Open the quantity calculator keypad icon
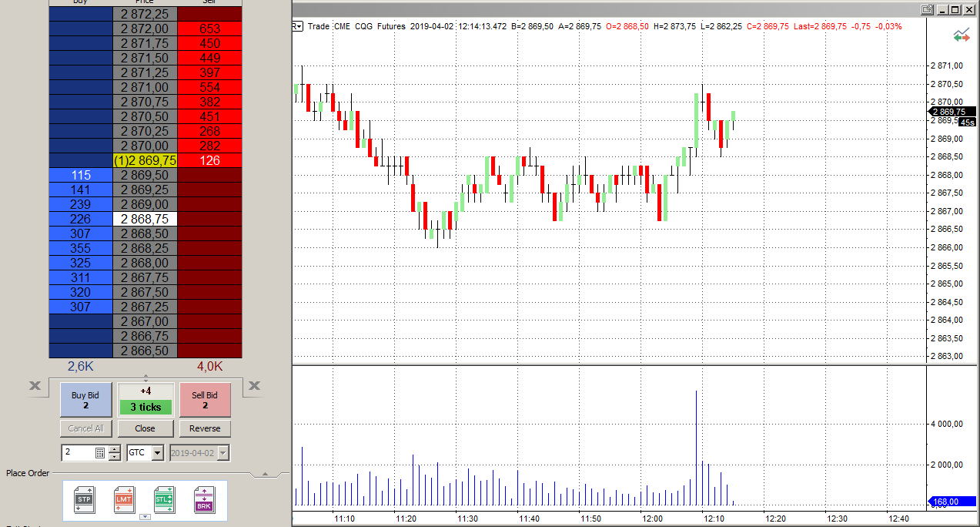The image size is (980, 527). click(x=100, y=453)
